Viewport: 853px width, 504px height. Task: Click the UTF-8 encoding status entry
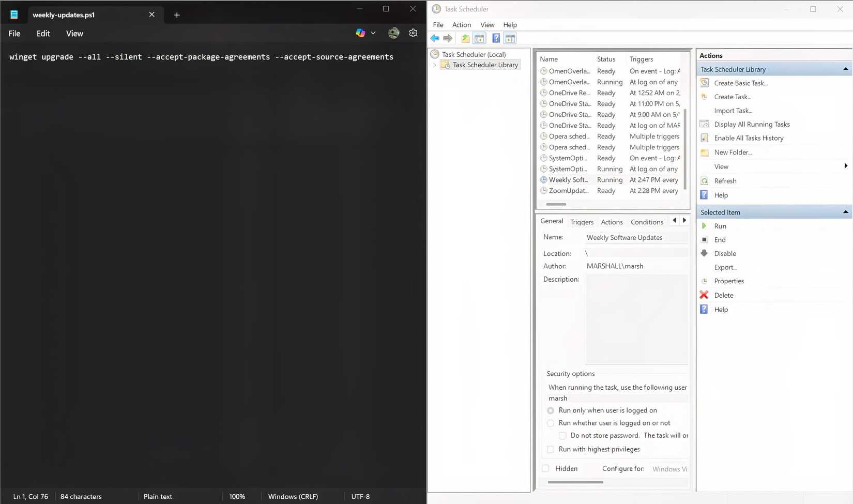tap(360, 496)
